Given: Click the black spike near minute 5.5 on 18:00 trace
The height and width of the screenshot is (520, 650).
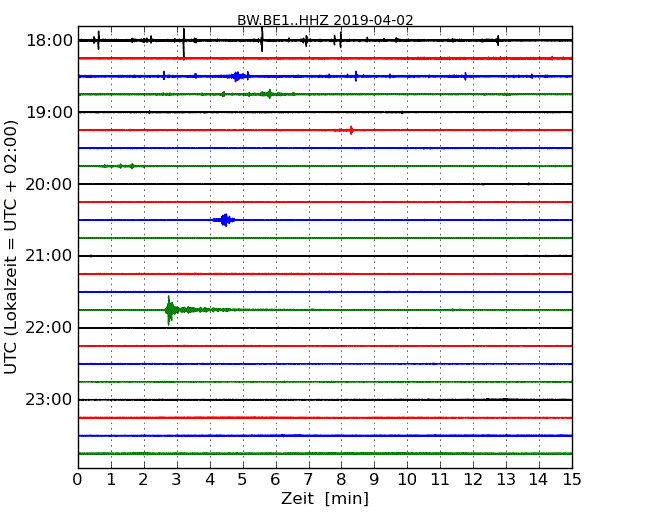Looking at the screenshot, I should 262,40.
